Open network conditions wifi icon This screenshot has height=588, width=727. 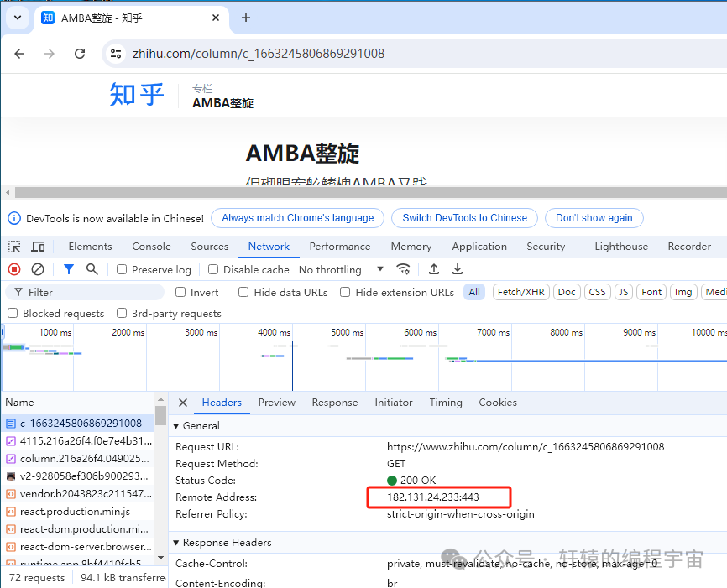pyautogui.click(x=403, y=269)
